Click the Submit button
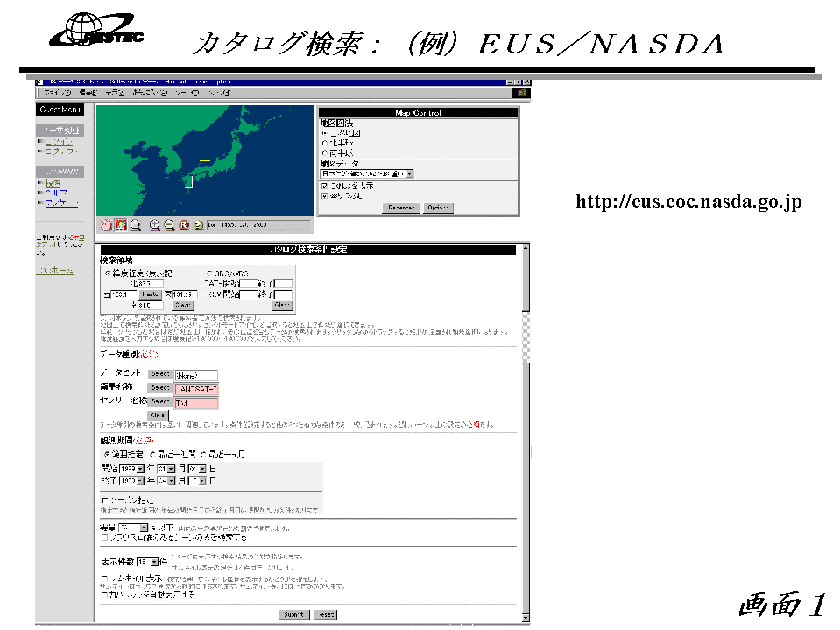The height and width of the screenshot is (630, 840). coord(294,615)
